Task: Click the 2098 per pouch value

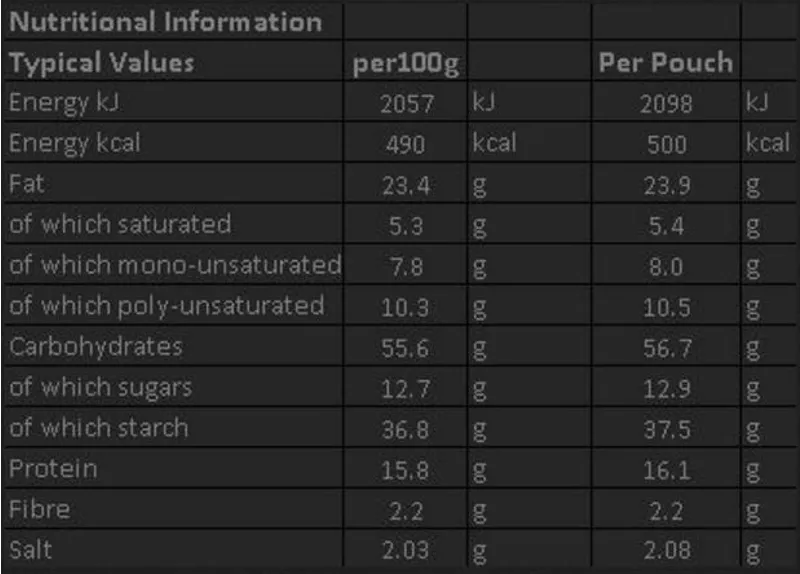Action: 666,104
